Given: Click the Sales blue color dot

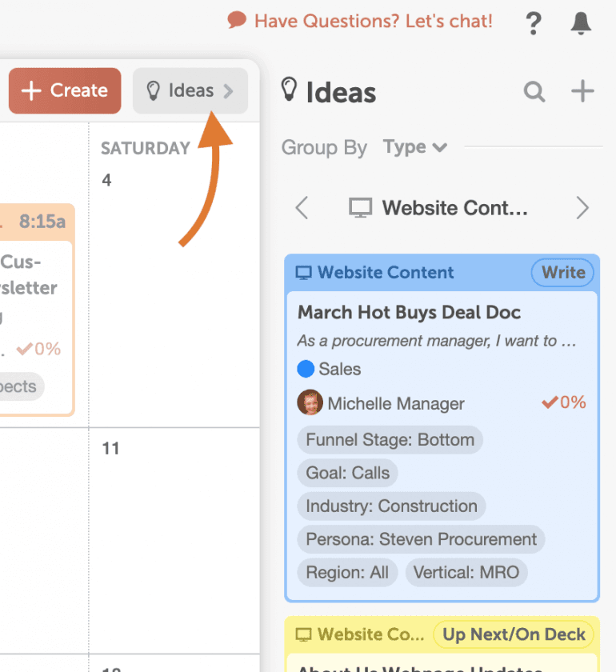Looking at the screenshot, I should [x=306, y=369].
